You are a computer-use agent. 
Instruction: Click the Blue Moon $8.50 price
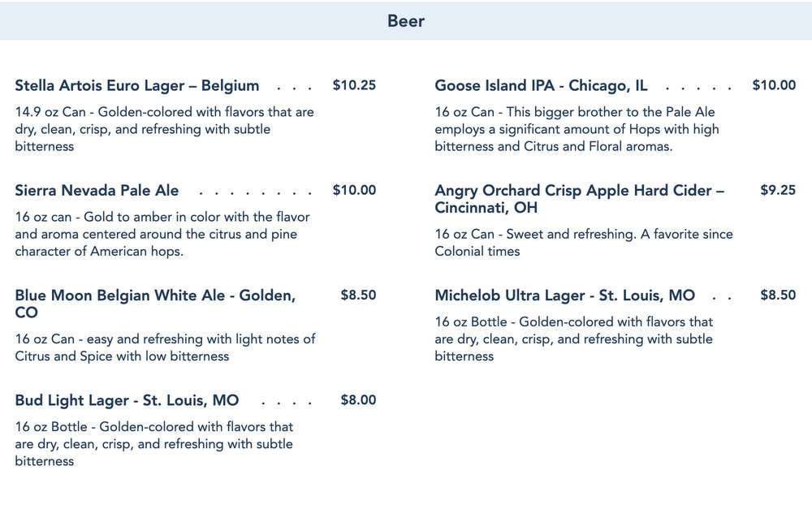click(x=358, y=296)
